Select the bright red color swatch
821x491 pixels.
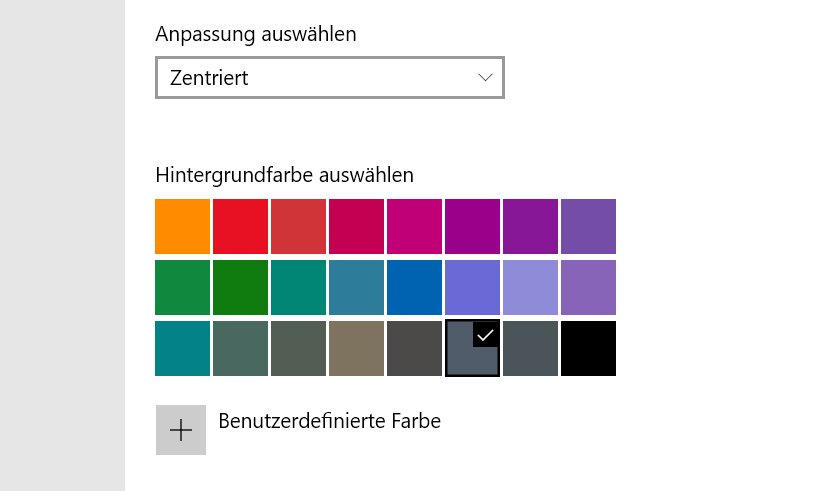tap(241, 227)
